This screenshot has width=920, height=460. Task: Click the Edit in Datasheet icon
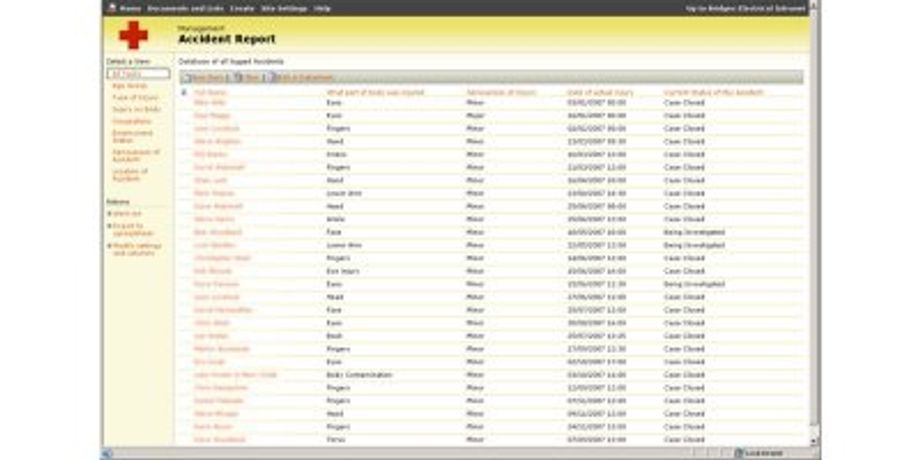point(272,77)
